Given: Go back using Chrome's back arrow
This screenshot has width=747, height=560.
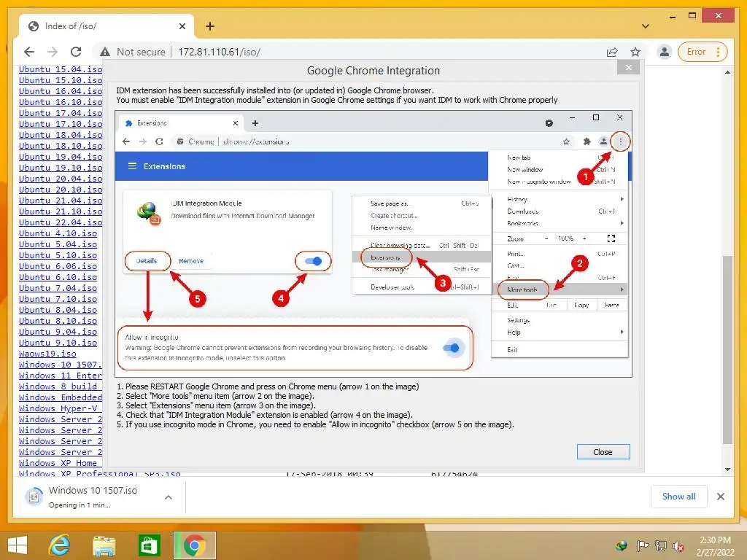Looking at the screenshot, I should (x=29, y=52).
